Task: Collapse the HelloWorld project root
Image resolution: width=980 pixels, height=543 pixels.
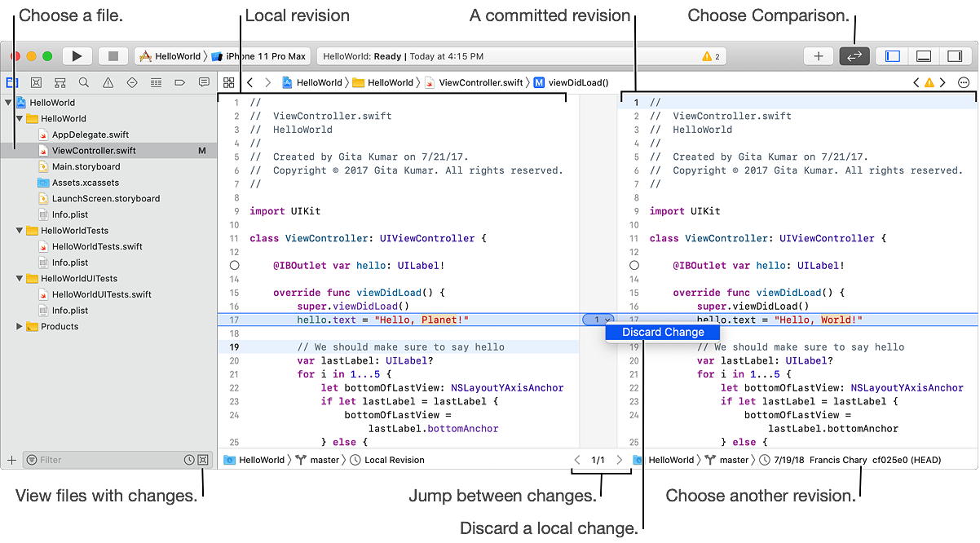Action: coord(8,103)
